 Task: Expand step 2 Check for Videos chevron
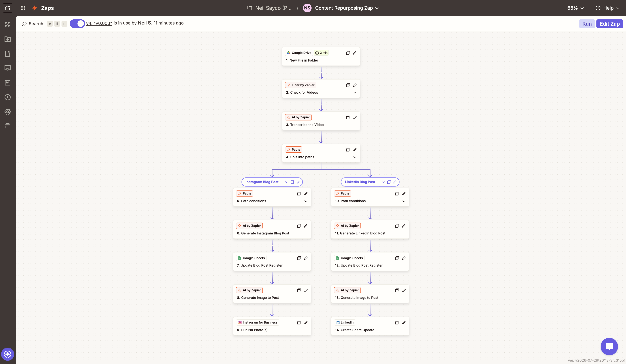pos(355,93)
